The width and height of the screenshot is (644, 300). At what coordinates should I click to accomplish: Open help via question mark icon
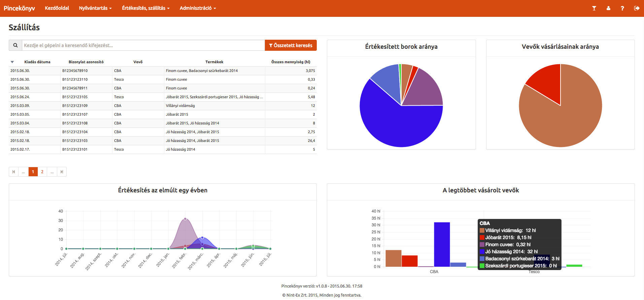[x=622, y=8]
